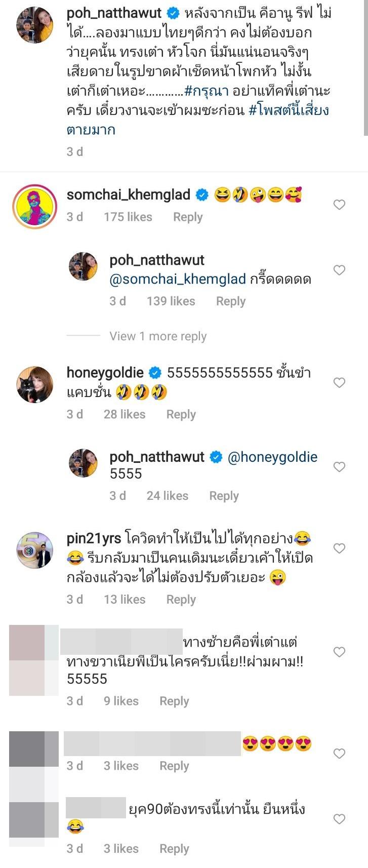Screen dimensions: 368x868
Task: Open pin21yrs profile avatar
Action: (35, 550)
